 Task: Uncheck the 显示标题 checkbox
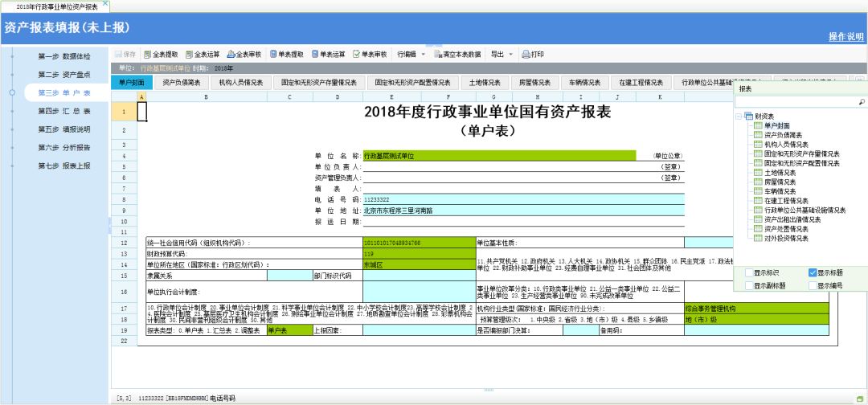tap(812, 272)
